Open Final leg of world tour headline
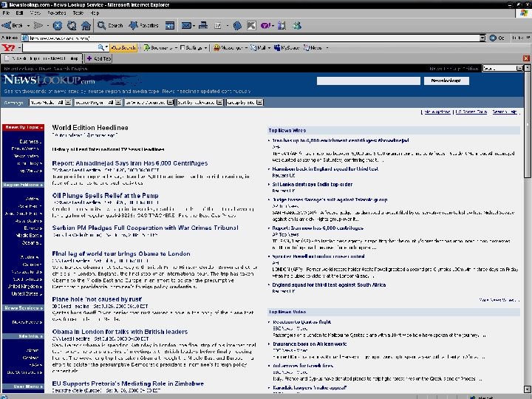This screenshot has width=532, height=399. pos(121,253)
